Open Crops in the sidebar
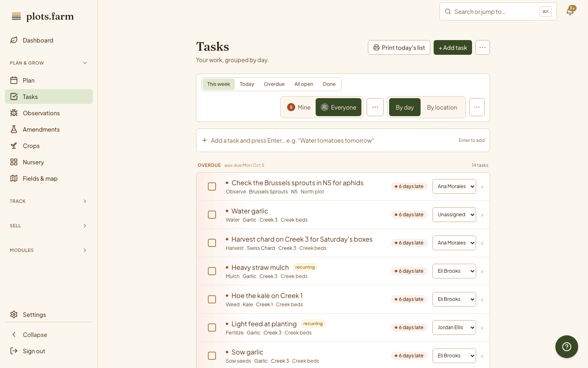Viewport: 588px width, 368px height. (x=49, y=146)
